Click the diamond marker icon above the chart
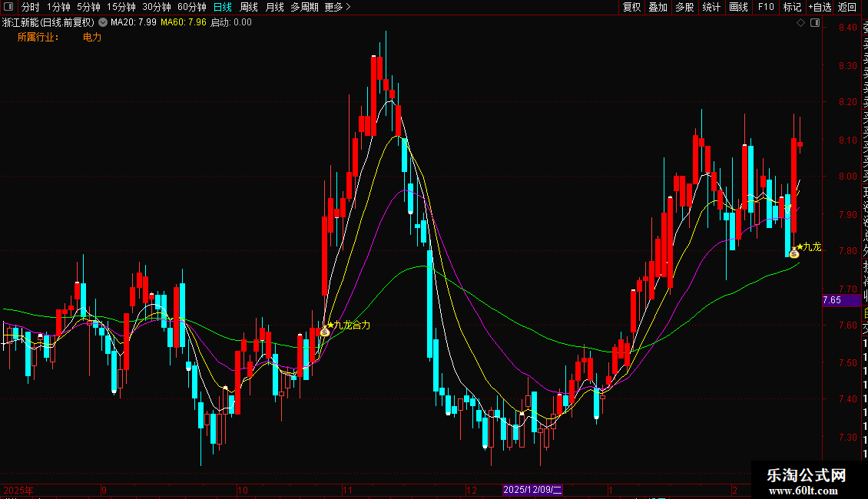 800,23
